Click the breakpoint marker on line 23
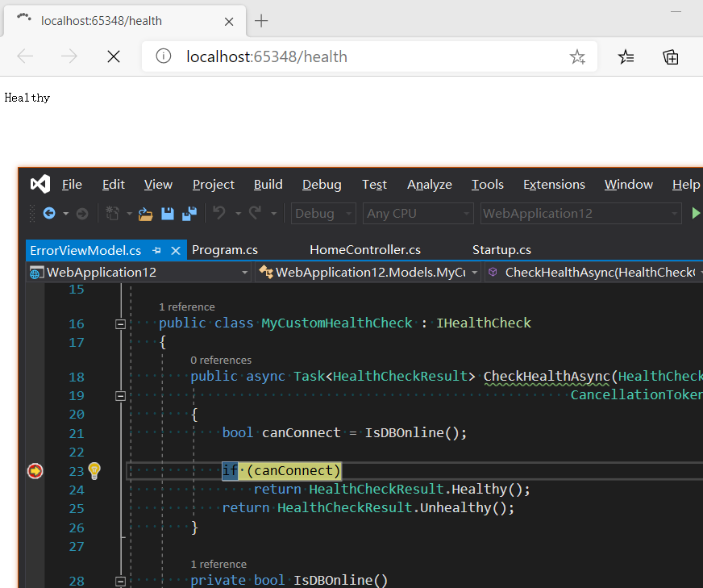Viewport: 703px width, 588px height. [35, 471]
